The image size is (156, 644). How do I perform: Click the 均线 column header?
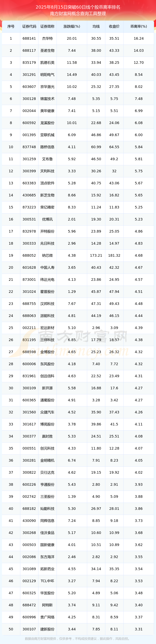click(96, 26)
